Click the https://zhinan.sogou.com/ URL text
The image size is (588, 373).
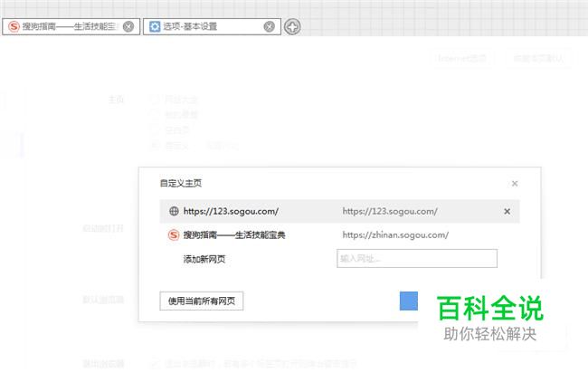pyautogui.click(x=395, y=235)
